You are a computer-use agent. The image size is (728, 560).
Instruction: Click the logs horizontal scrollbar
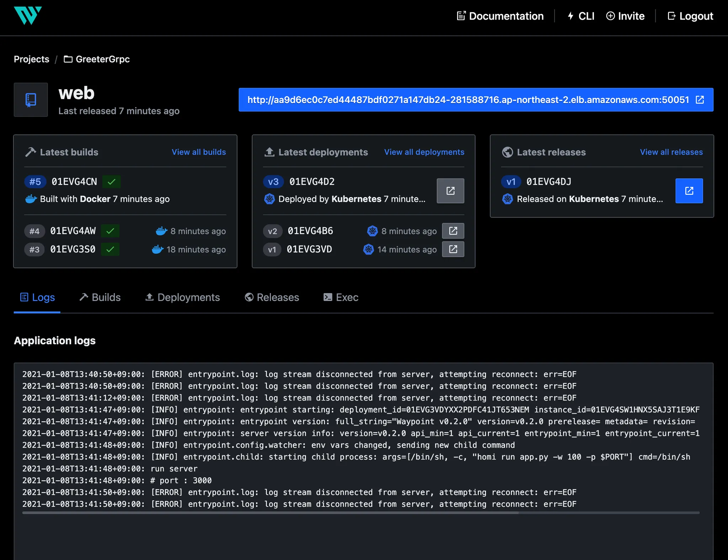tap(270, 513)
